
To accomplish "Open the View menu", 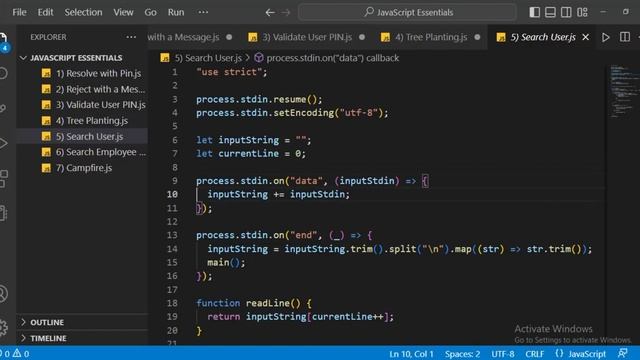I will coord(123,12).
